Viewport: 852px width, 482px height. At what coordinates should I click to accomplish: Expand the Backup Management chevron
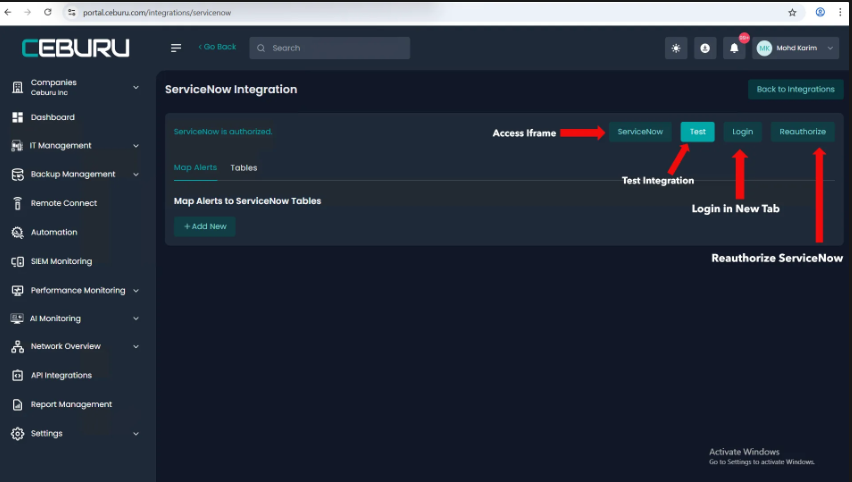[136, 174]
